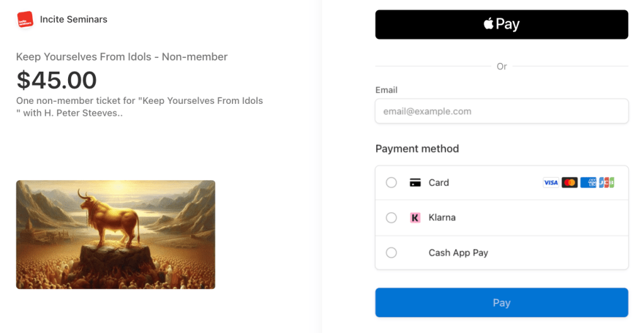The height and width of the screenshot is (333, 644).
Task: Click the Visa card brand icon
Action: [x=551, y=183]
